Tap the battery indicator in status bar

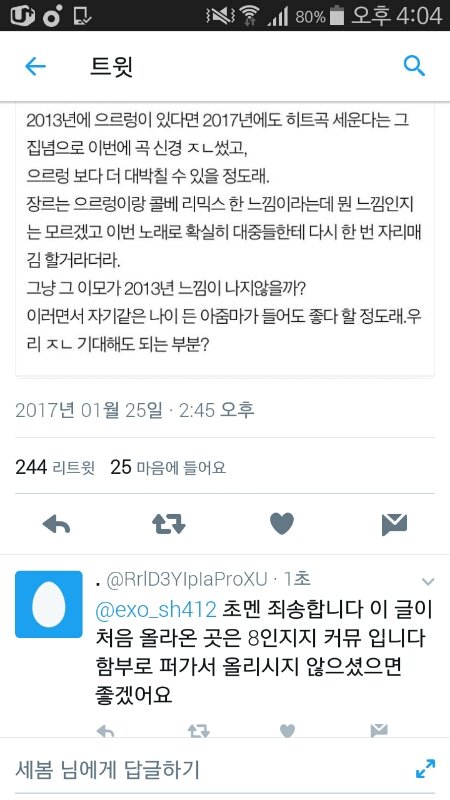pyautogui.click(x=337, y=15)
